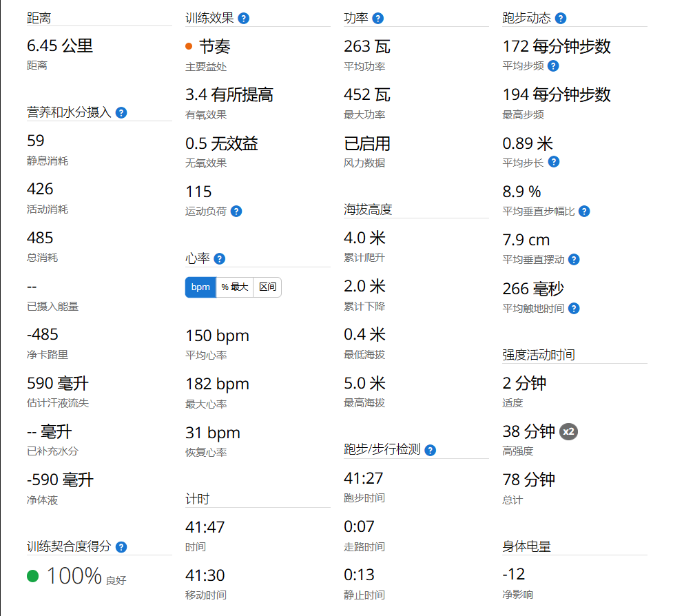
Task: Click the orange dot beside 节奏
Action: 189,47
